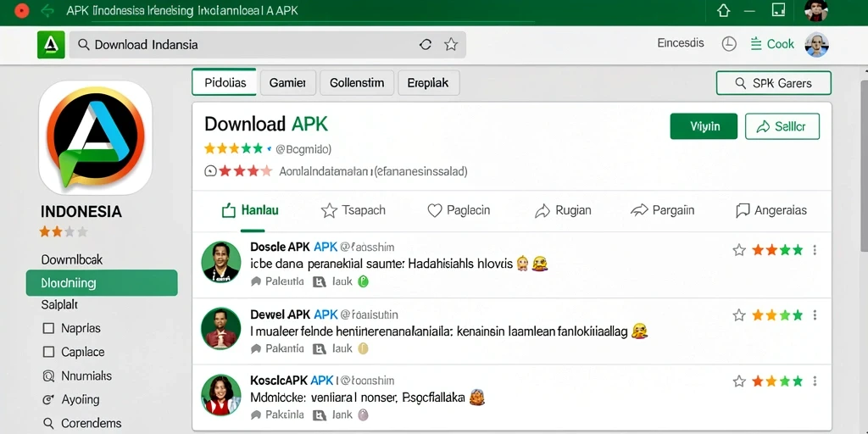Click the Download Indansia search field
The width and height of the screenshot is (868, 434).
[267, 45]
